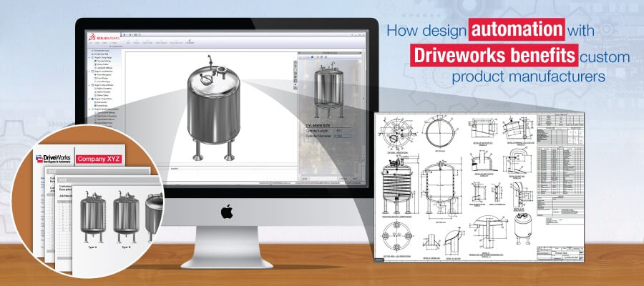Click the Cylinder Diameter input field

[343, 136]
